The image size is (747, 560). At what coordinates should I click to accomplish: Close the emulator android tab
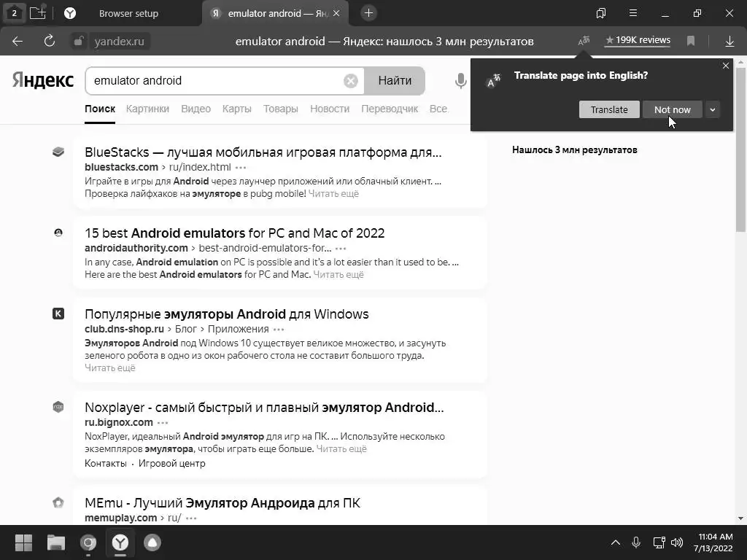point(336,13)
